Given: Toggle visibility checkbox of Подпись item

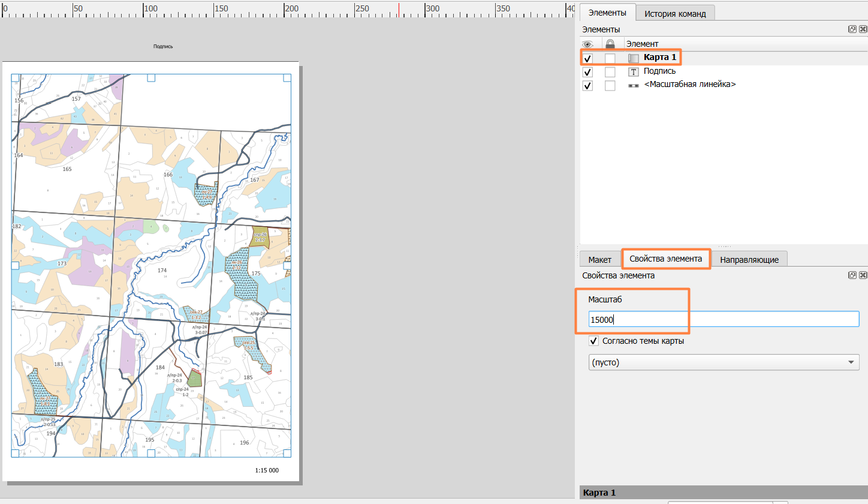Looking at the screenshot, I should pyautogui.click(x=588, y=72).
